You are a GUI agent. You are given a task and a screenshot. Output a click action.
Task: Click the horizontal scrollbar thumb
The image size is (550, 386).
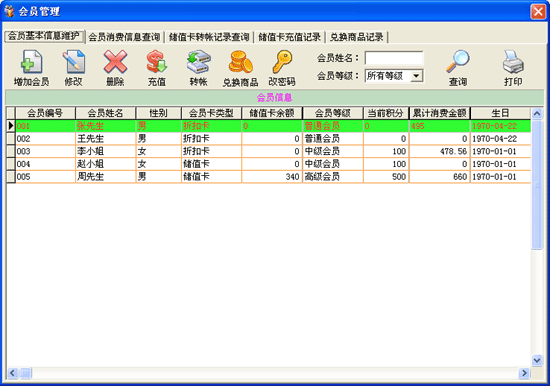point(25,373)
